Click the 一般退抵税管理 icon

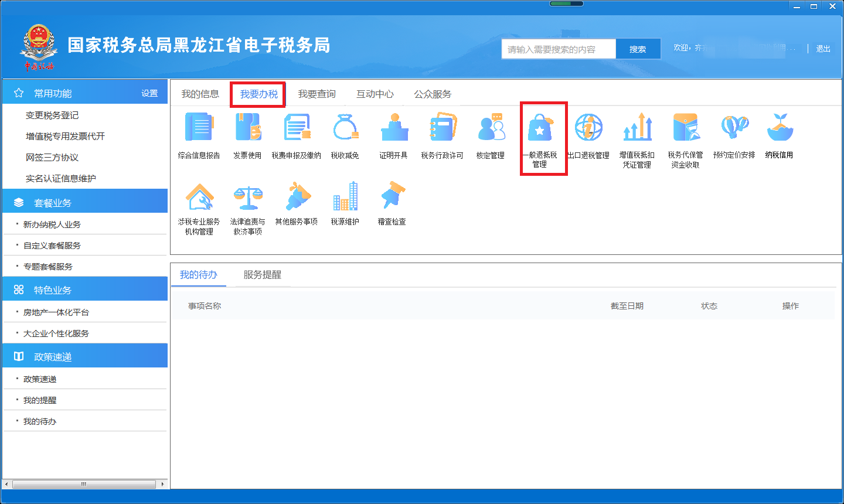540,129
